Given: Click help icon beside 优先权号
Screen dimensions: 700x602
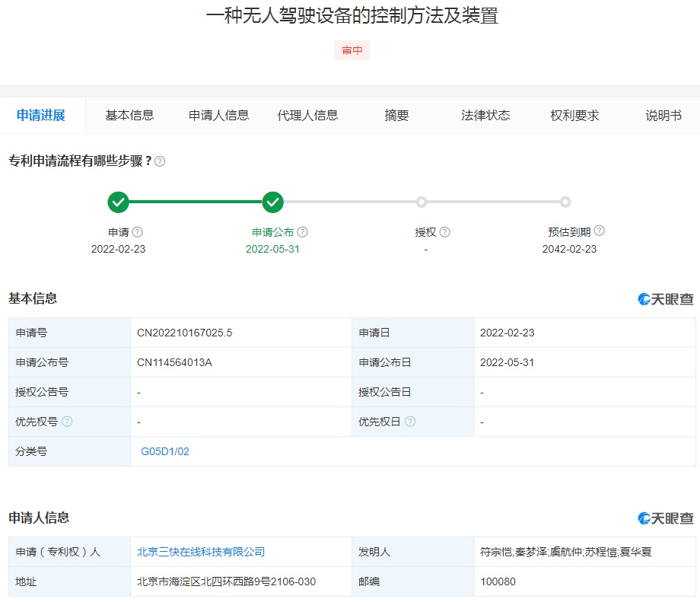Looking at the screenshot, I should click(67, 422).
